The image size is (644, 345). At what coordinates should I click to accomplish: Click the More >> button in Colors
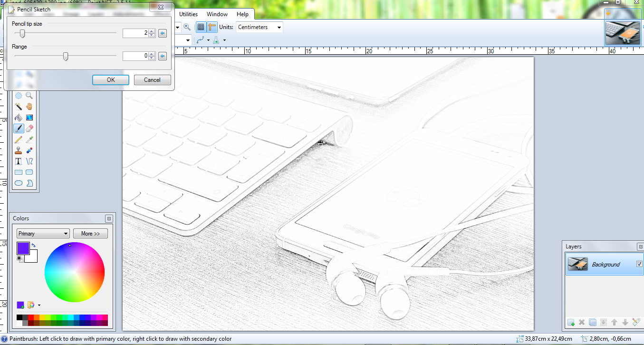point(90,234)
